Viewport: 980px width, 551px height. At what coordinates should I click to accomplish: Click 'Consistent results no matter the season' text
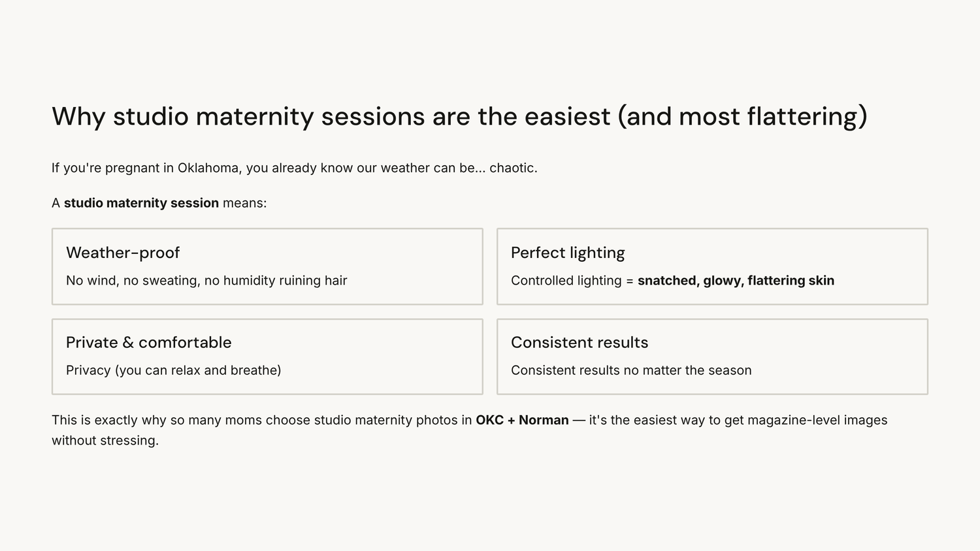[631, 370]
